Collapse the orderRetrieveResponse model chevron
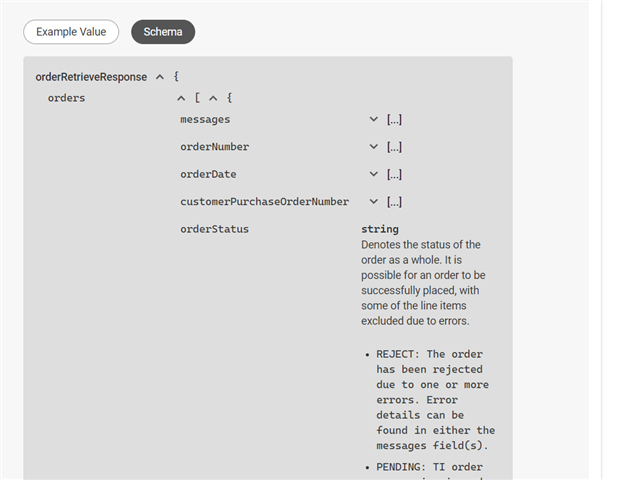 pyautogui.click(x=160, y=77)
